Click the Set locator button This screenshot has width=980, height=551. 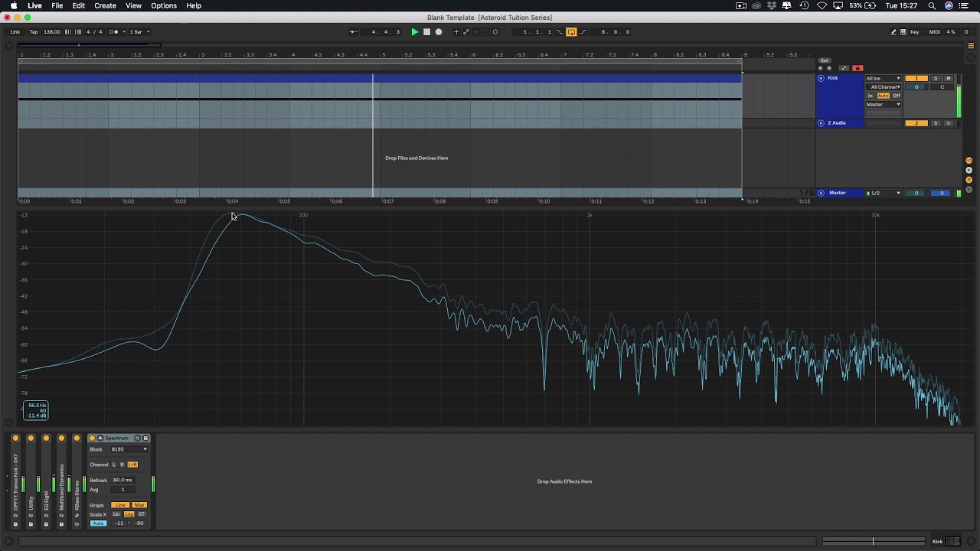[825, 60]
